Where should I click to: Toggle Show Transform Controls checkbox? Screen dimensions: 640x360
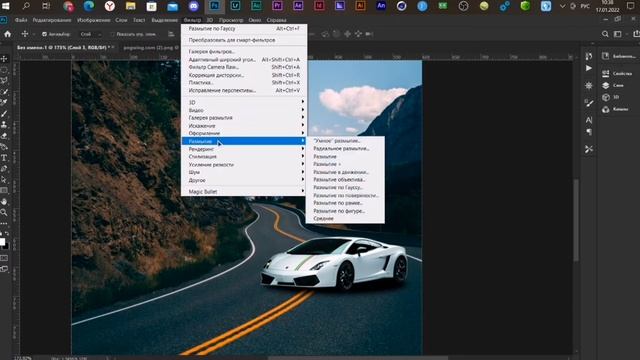(x=112, y=34)
